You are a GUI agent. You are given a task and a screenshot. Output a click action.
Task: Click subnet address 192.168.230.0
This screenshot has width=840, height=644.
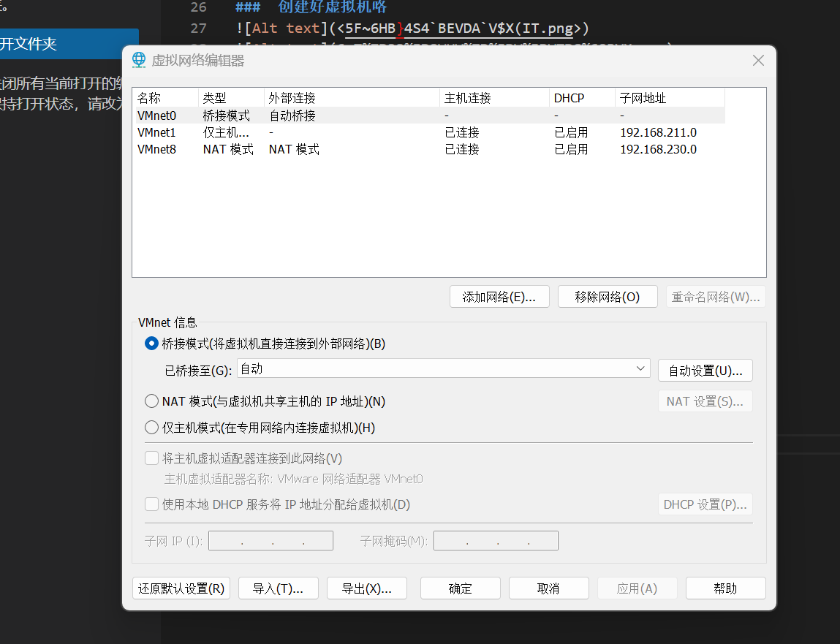(659, 149)
